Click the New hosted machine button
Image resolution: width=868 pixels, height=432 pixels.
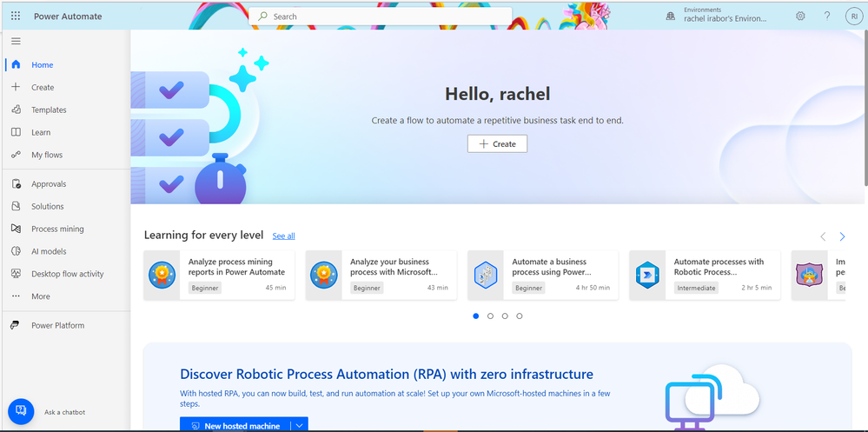235,425
